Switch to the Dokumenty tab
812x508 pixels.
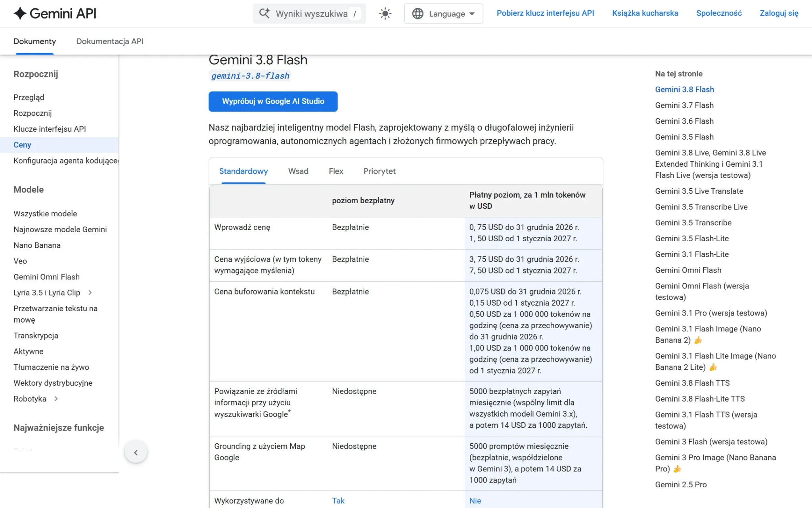[x=34, y=41]
